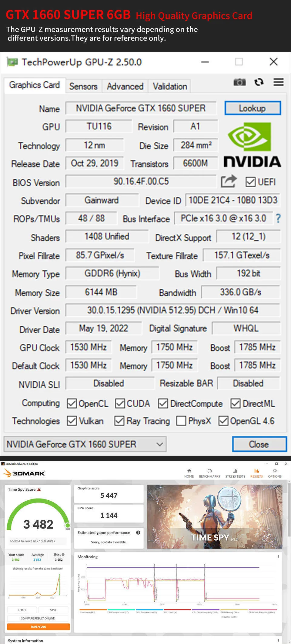Viewport: 291px width, 644px height.
Task: Take a GPU-Z screenshot with camera icon
Action: [x=239, y=82]
